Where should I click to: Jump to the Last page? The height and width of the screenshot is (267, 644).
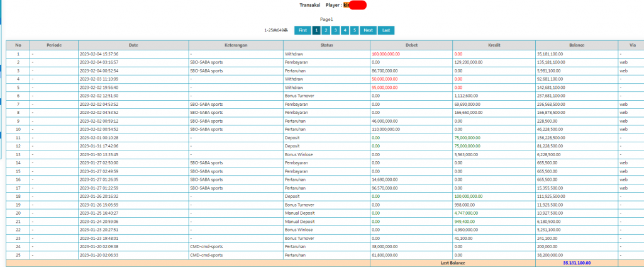[386, 30]
